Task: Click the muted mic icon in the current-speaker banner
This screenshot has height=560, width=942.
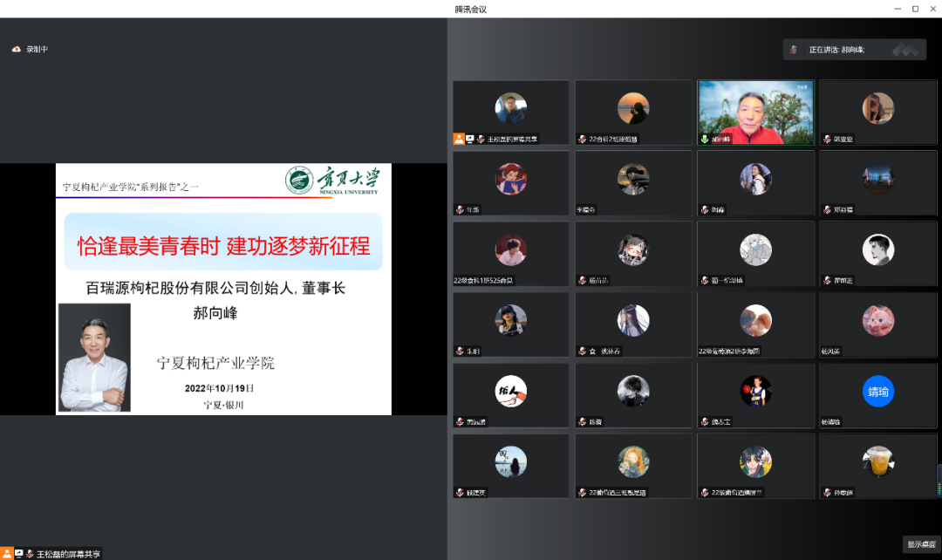Action: (x=793, y=50)
